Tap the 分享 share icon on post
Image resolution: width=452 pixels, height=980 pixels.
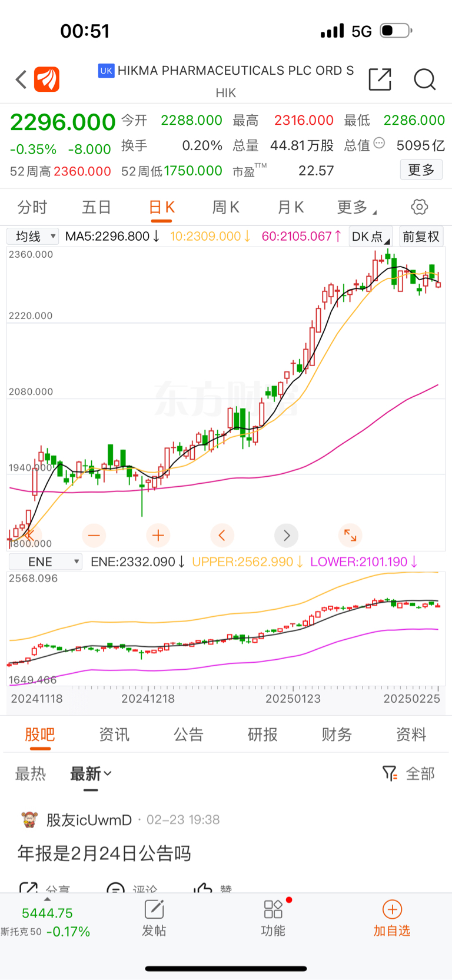click(x=28, y=888)
